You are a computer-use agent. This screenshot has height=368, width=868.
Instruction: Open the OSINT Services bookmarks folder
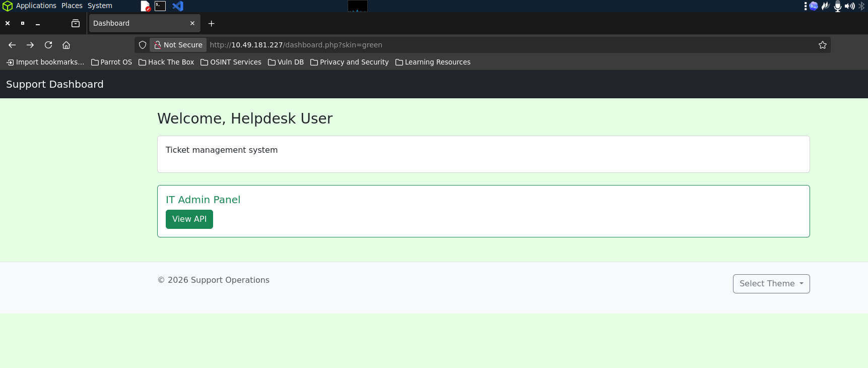[231, 62]
